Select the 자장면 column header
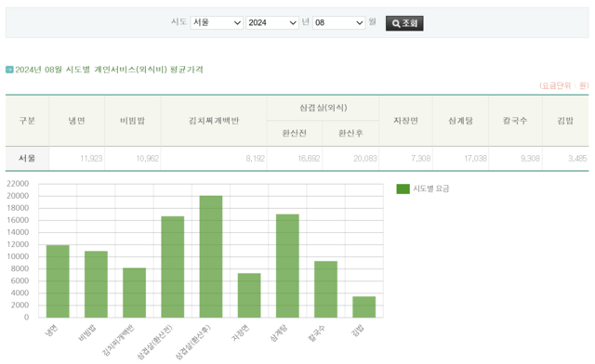The height and width of the screenshot is (364, 595). 405,121
